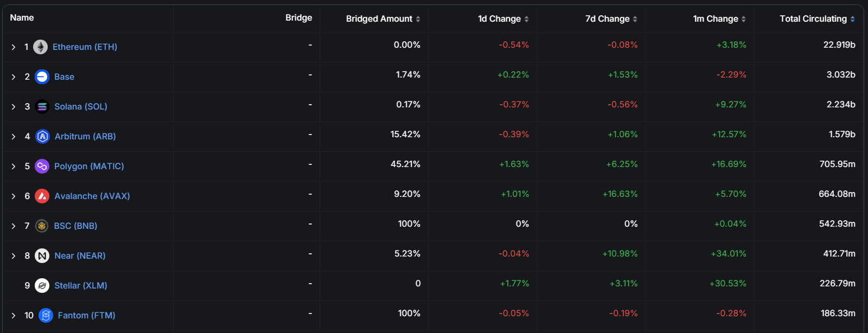This screenshot has width=868, height=333.
Task: Click the Ethereum logo icon
Action: (40, 47)
